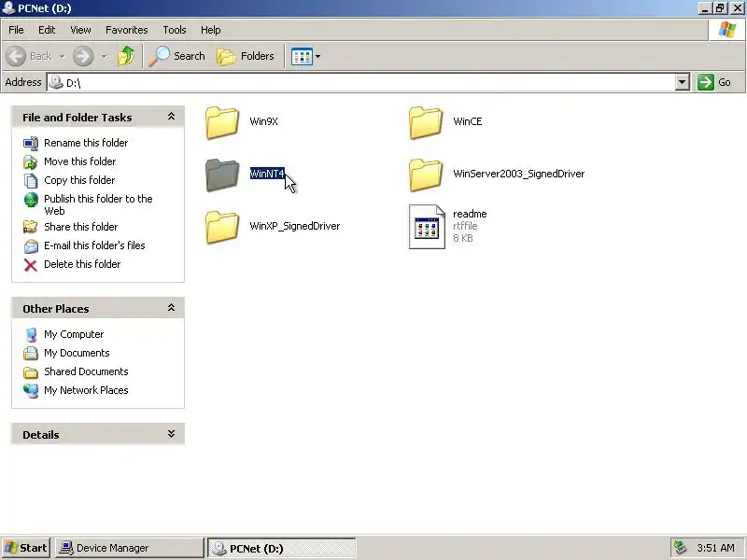The height and width of the screenshot is (560, 747).
Task: Click the PCNet (D:) taskbar button
Action: [x=282, y=548]
